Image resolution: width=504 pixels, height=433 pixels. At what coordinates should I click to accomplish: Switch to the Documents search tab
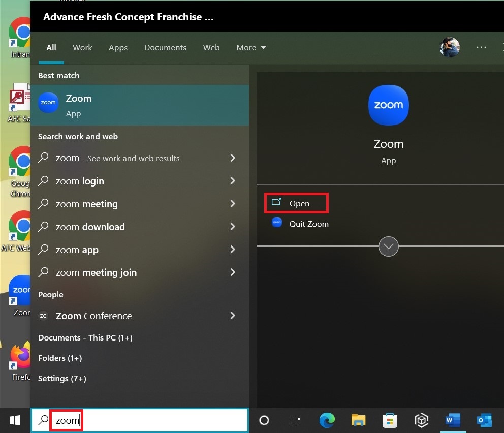pos(165,48)
